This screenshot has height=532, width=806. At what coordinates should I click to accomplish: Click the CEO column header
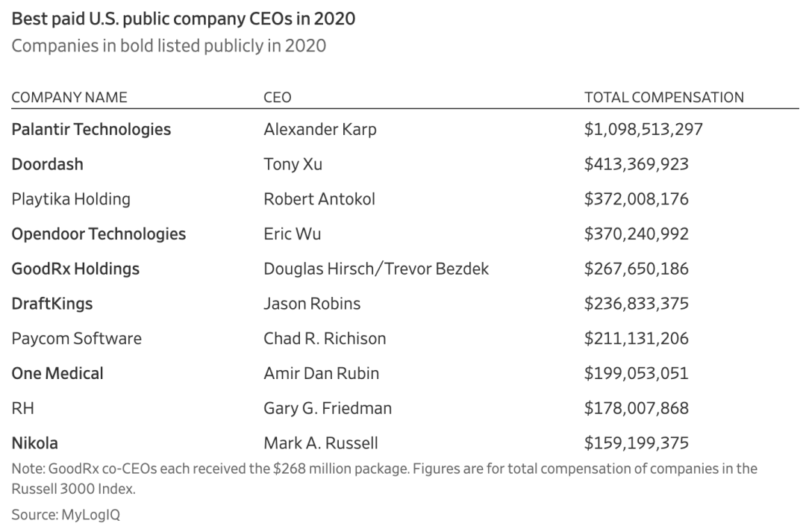pos(278,97)
